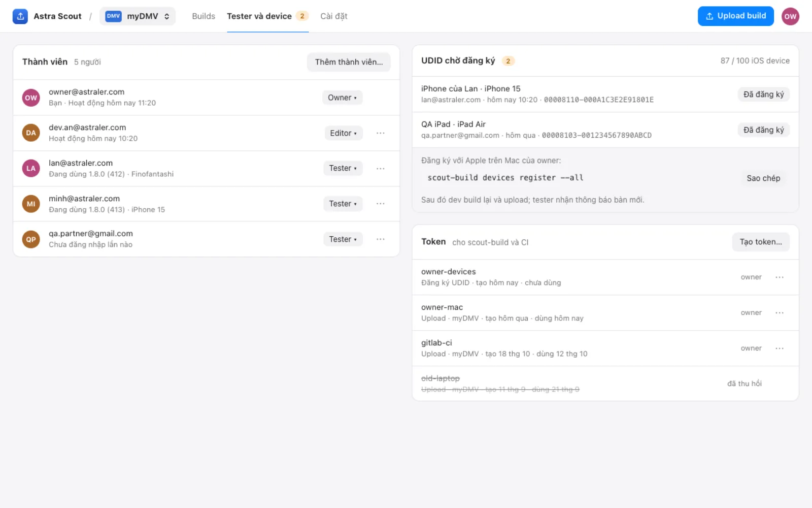Screen dimensions: 812x508
Task: Click the LA avatar of lan
Action: [x=31, y=168]
